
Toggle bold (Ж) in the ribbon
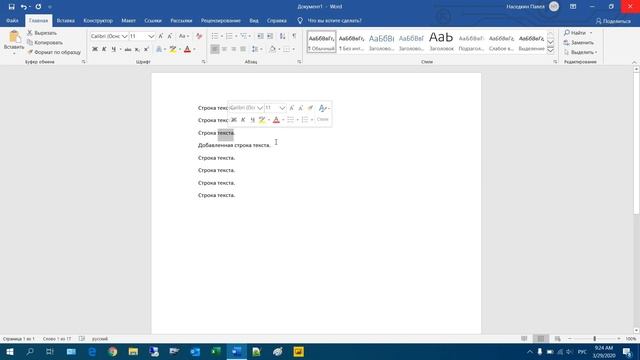[95, 49]
